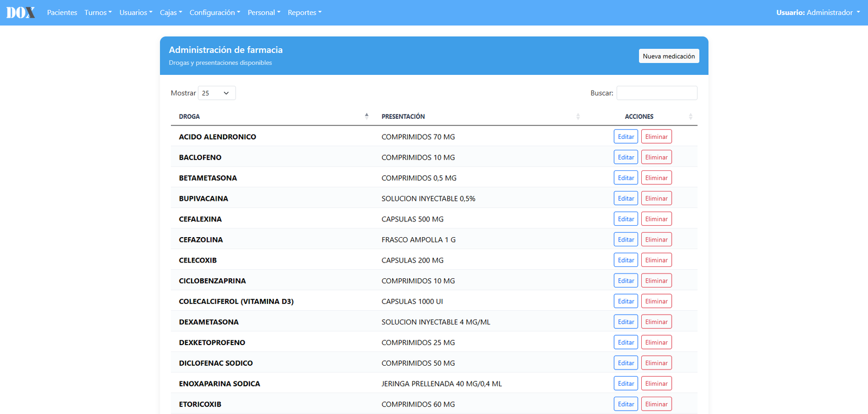Image resolution: width=868 pixels, height=414 pixels.
Task: Delete the CELECOXIB row
Action: pyautogui.click(x=656, y=260)
